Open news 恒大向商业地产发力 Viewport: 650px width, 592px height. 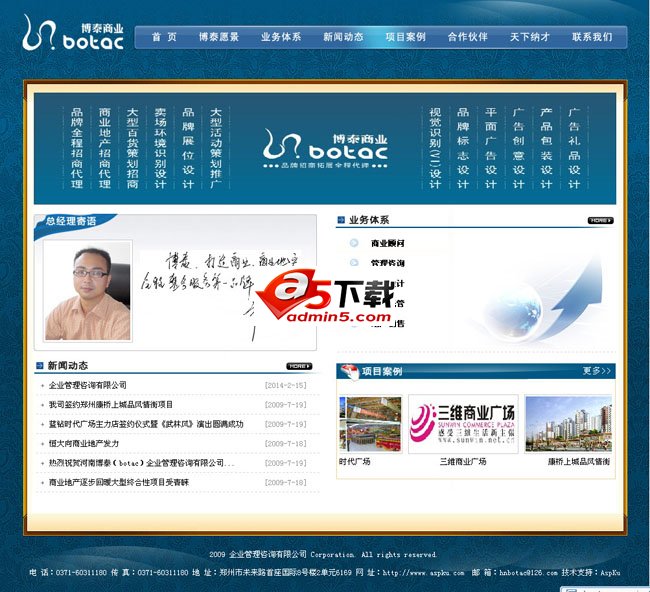click(x=84, y=444)
